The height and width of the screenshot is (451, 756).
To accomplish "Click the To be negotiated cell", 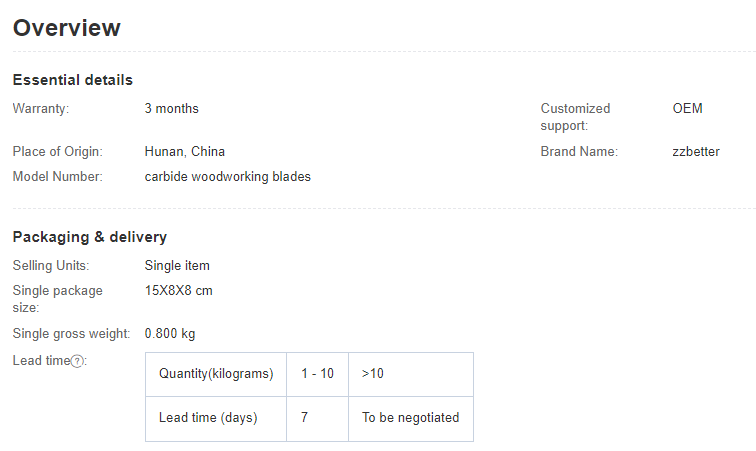I will pos(410,418).
